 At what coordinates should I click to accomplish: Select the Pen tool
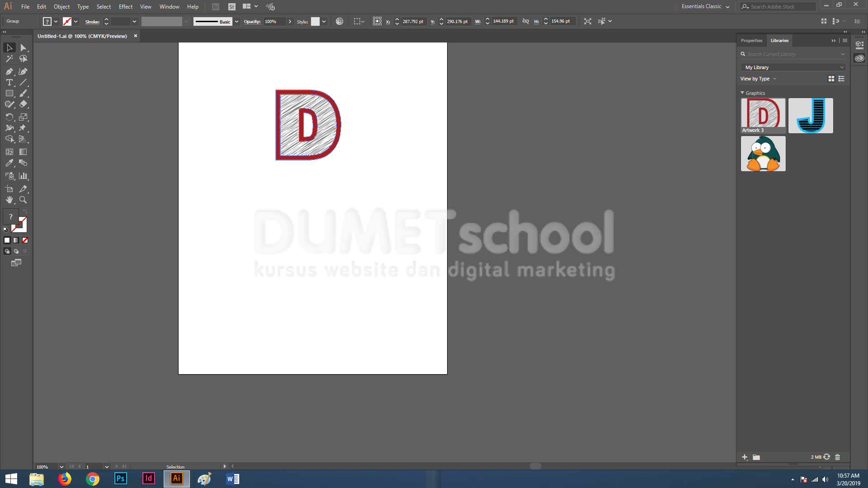(9, 71)
